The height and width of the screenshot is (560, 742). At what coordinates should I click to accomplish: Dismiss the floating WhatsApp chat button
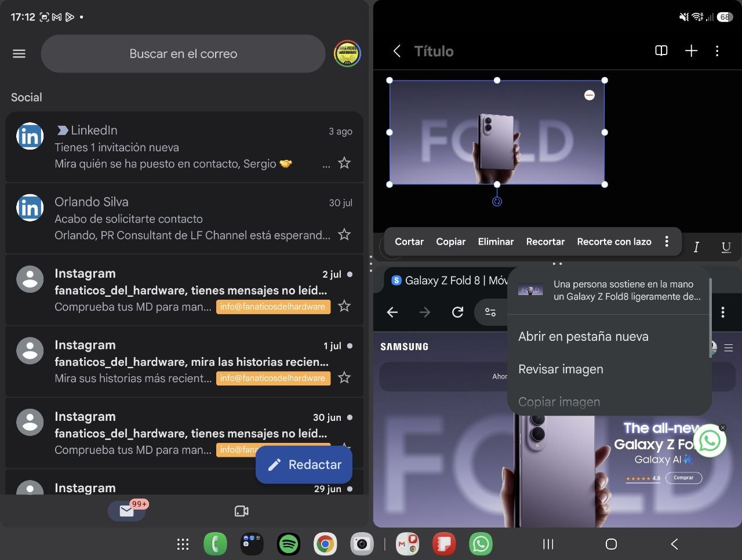coord(722,428)
